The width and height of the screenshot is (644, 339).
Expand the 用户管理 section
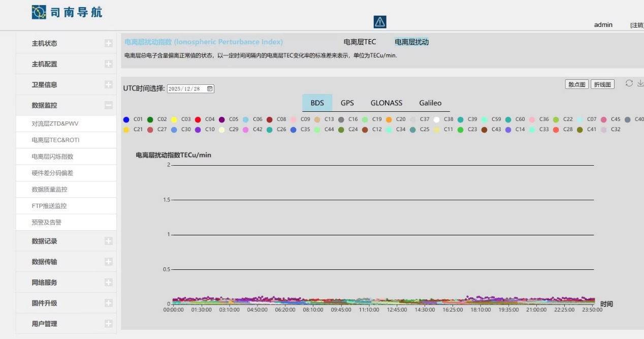[108, 324]
